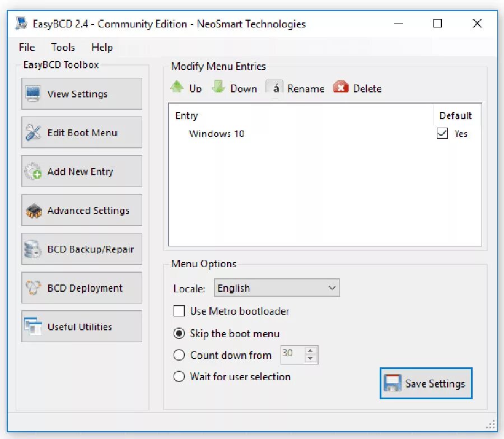Increase countdown seconds with up spinner arrow
Viewport: 504px width, 439px height.
click(310, 351)
